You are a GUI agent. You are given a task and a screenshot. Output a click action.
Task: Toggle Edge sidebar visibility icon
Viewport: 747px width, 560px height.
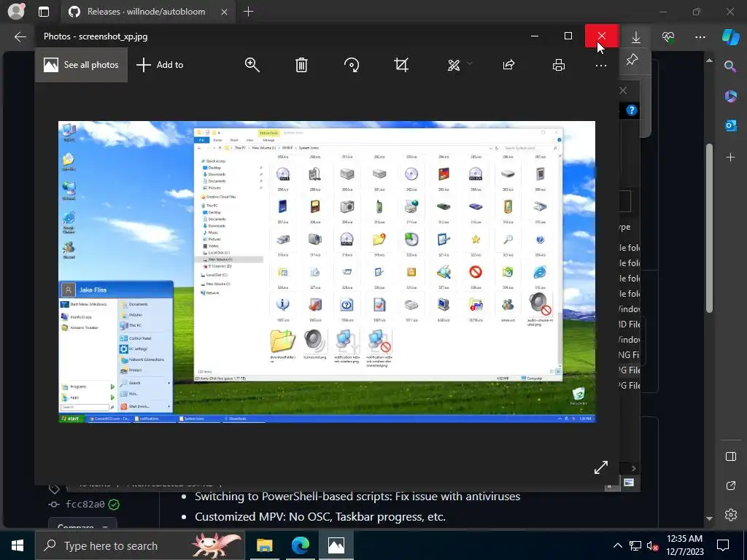click(x=730, y=456)
